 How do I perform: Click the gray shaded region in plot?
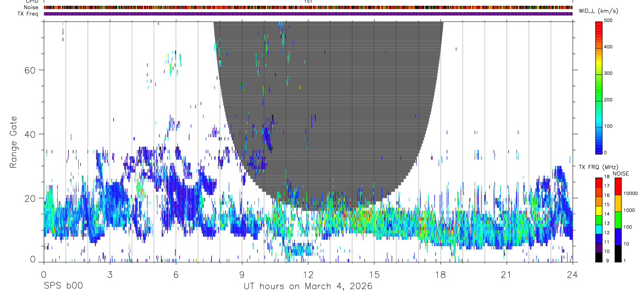pyautogui.click(x=329, y=115)
